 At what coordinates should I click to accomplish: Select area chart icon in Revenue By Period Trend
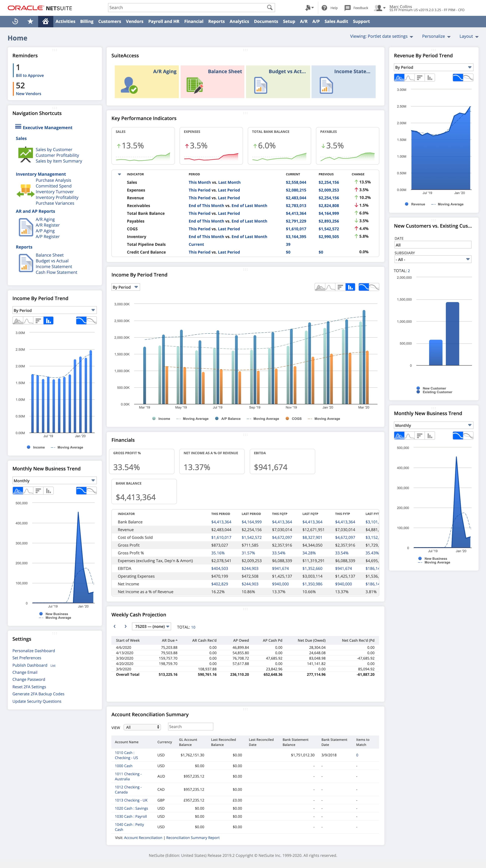click(399, 78)
